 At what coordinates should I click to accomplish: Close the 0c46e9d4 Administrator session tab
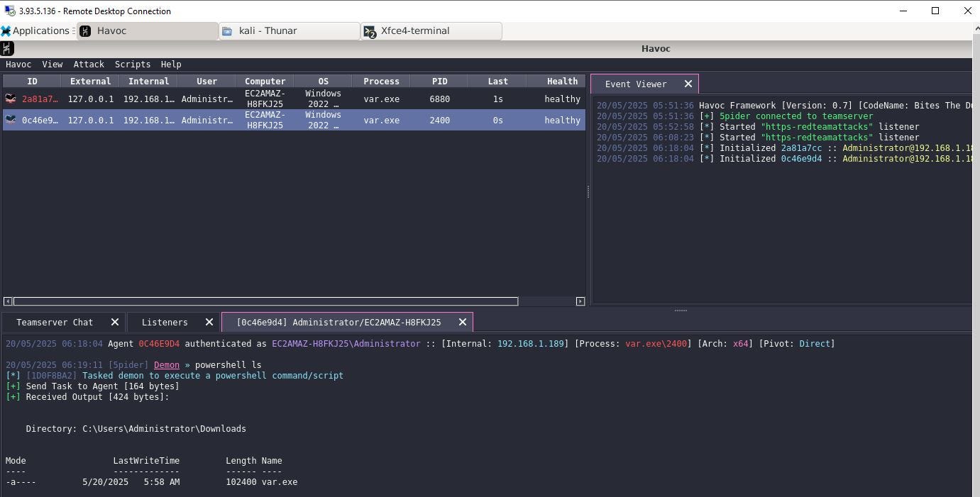(x=463, y=322)
